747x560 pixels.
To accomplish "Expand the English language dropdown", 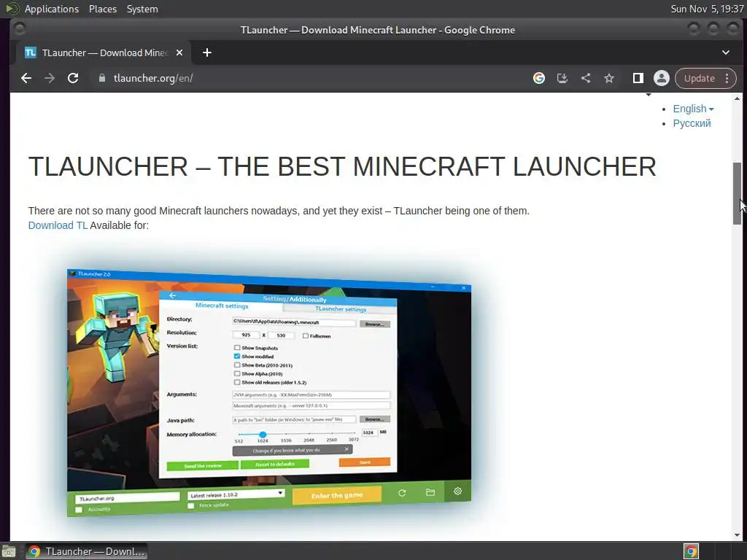I will [x=693, y=109].
